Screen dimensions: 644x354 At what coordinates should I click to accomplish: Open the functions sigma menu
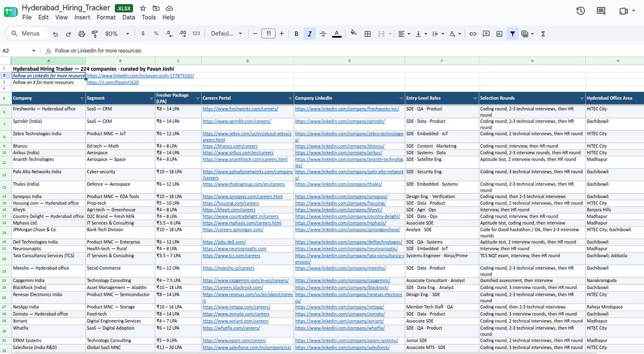[x=543, y=33]
